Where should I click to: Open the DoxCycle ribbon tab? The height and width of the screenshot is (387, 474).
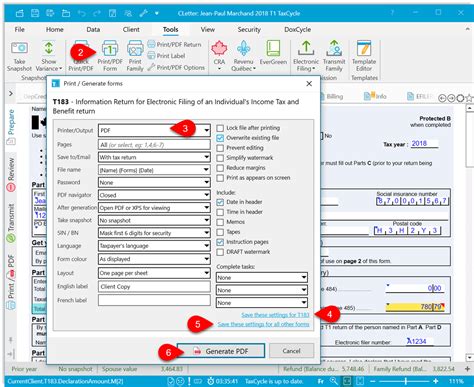(x=297, y=29)
